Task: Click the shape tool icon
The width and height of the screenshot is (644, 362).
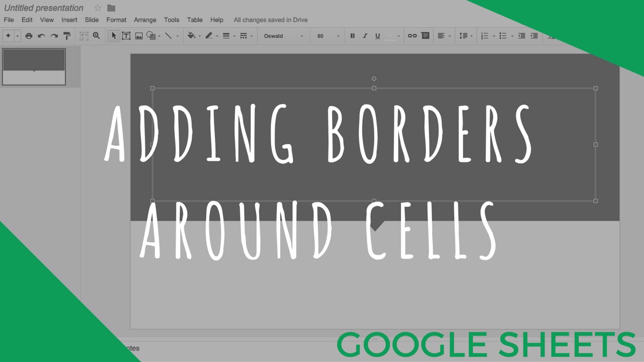Action: pyautogui.click(x=150, y=36)
